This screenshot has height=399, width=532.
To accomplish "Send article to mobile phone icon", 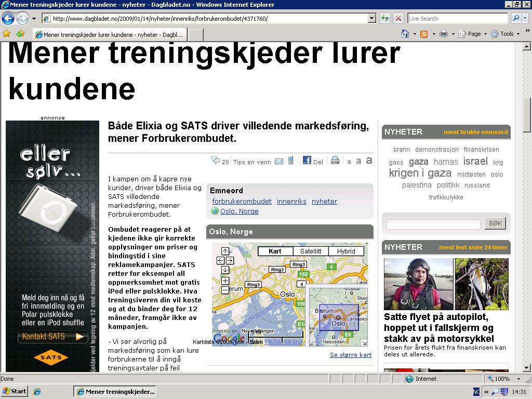I will 291,160.
